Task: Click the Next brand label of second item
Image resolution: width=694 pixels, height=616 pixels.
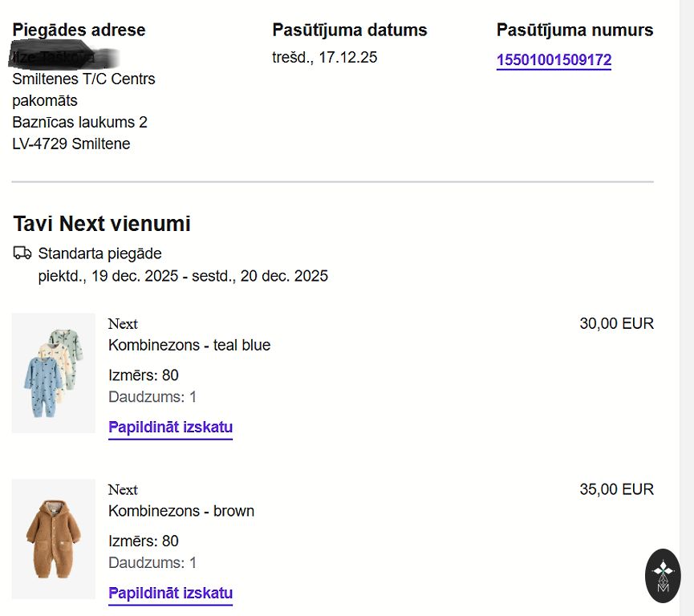Action: pos(123,489)
